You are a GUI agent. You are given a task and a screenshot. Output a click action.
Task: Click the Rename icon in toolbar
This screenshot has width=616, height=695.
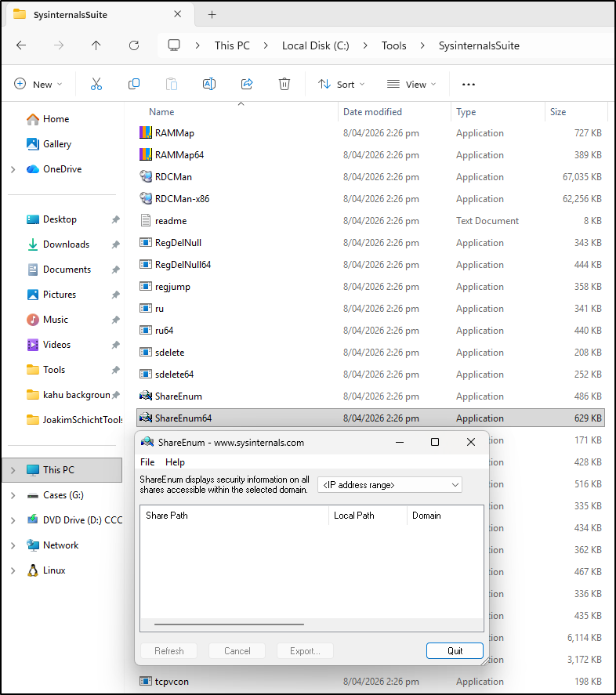209,84
